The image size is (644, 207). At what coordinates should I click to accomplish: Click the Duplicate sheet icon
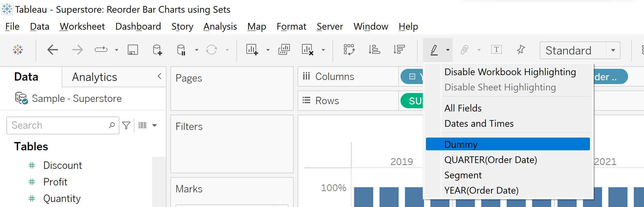click(284, 50)
